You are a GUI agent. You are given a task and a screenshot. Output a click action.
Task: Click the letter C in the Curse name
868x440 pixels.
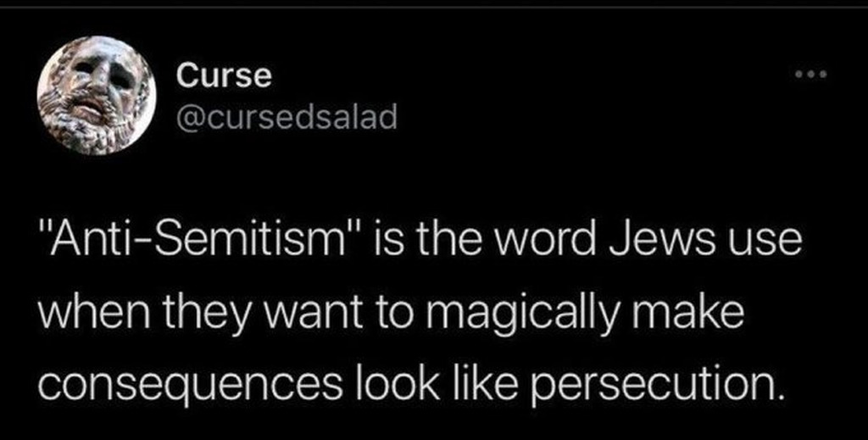coord(186,75)
